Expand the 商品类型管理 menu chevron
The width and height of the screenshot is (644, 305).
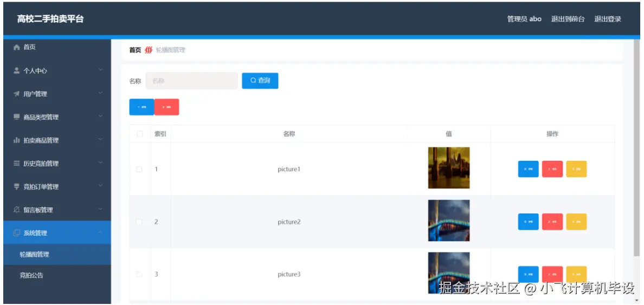[x=101, y=116]
